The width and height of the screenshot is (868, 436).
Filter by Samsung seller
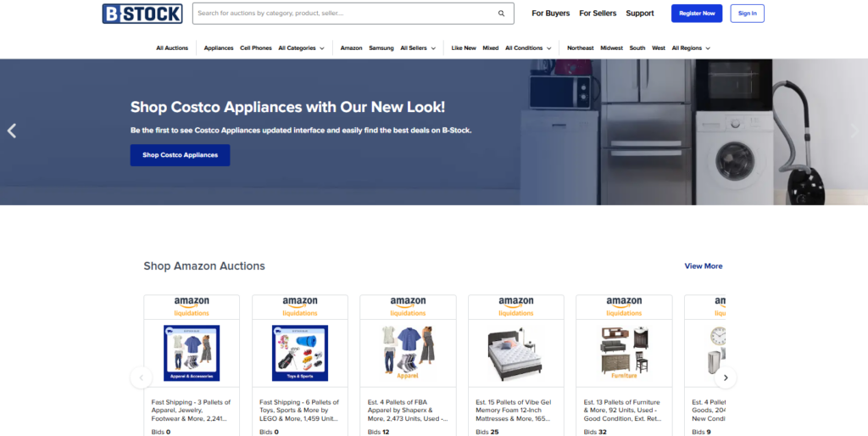[381, 48]
